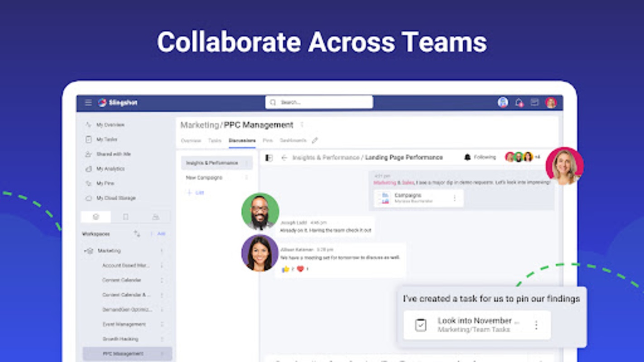Open options for Growth Hacking project
The height and width of the screenshot is (362, 644).
pyautogui.click(x=162, y=339)
